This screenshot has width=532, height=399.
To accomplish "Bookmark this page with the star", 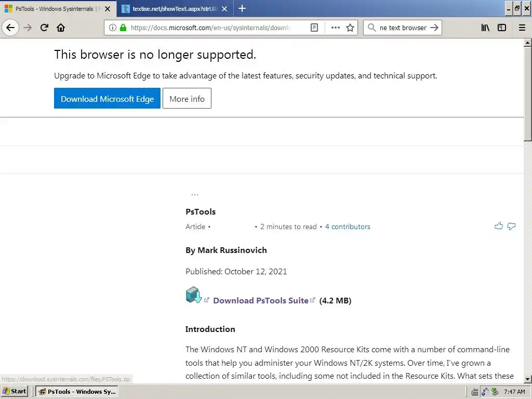I will (350, 28).
